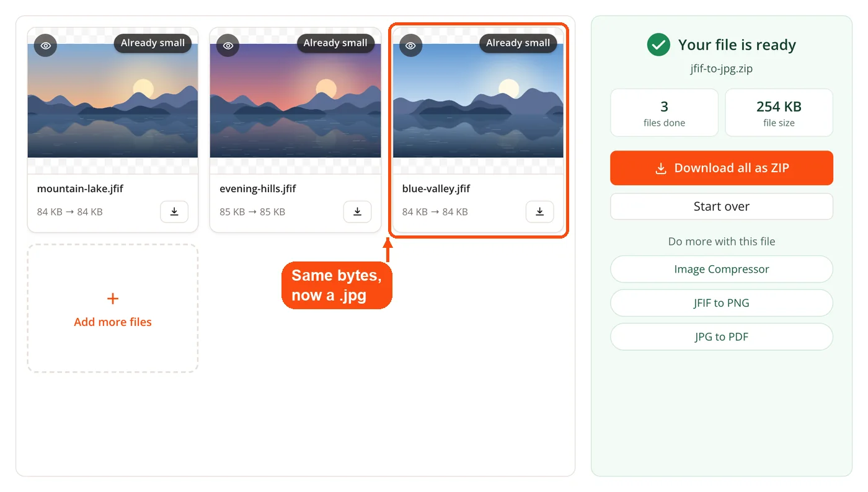Click 'Already small' badge on evening-hills.jfif

tap(335, 43)
